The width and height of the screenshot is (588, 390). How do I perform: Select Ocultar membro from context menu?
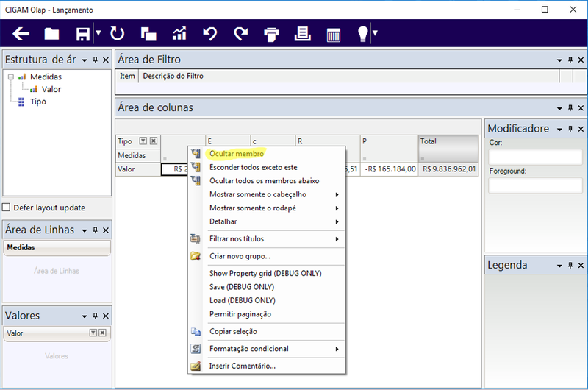(x=237, y=154)
